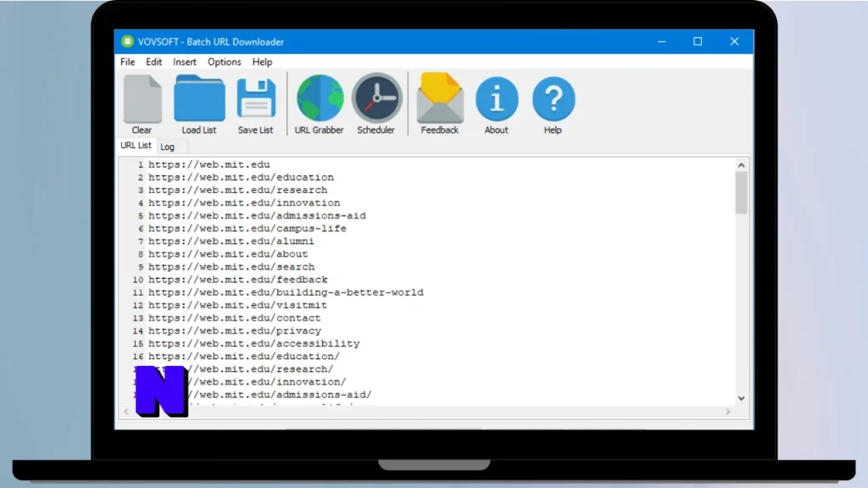
Task: Click the web.mit.edu/search URL
Action: coord(231,267)
